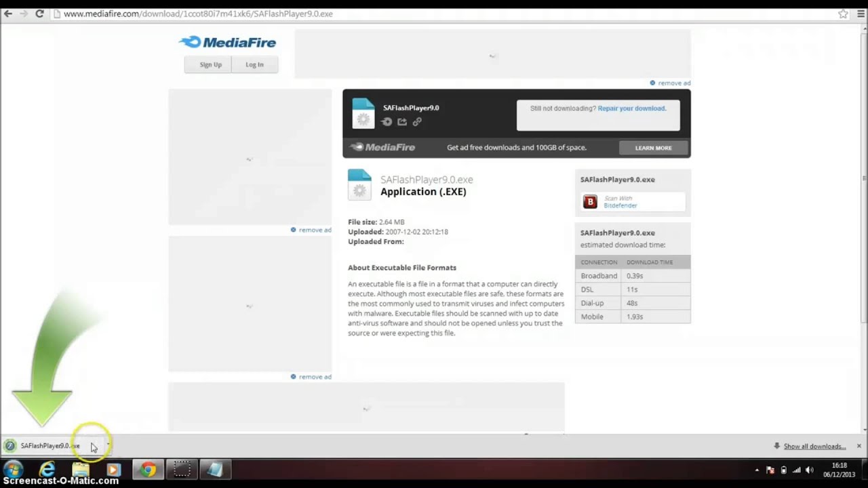Click 'About Executable File Formats' heading

[402, 268]
